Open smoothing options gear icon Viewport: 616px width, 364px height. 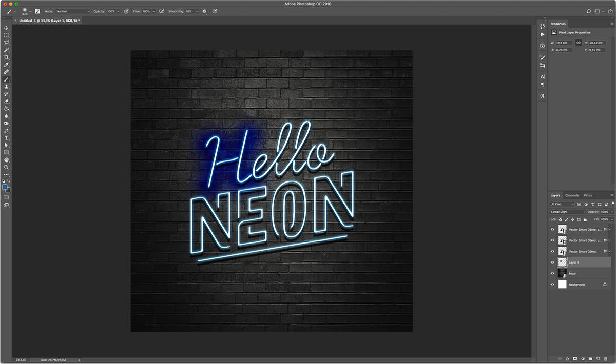point(204,11)
